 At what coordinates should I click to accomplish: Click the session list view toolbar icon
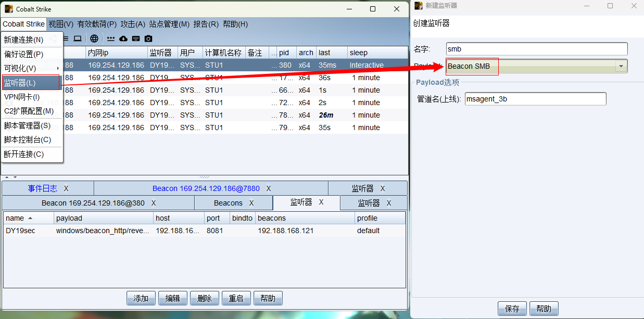pos(66,39)
